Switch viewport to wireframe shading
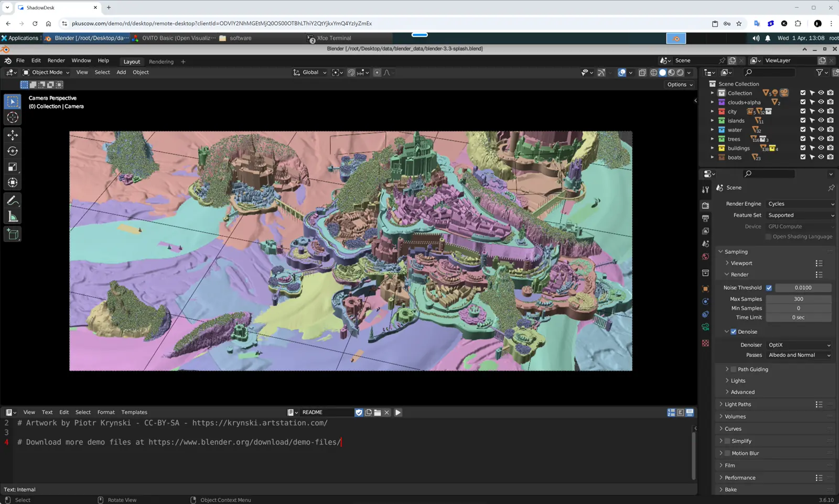Viewport: 839px width, 504px height. tap(654, 73)
